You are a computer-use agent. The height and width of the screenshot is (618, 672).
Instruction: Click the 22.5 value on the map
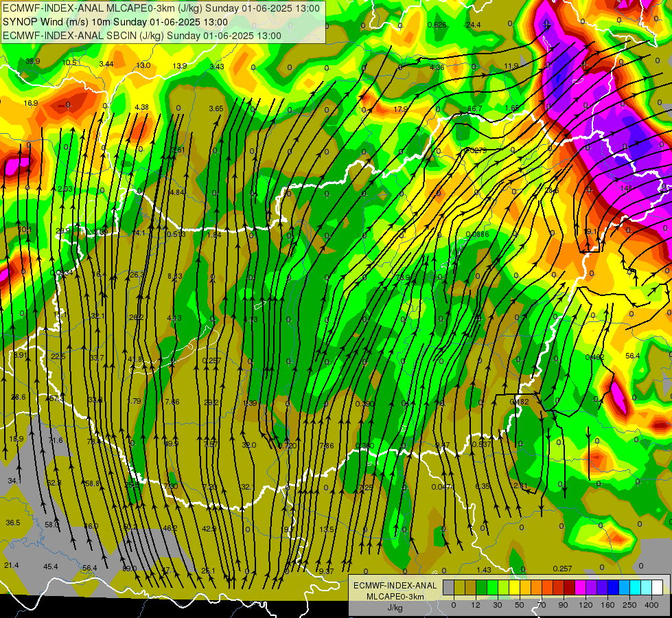[x=58, y=356]
